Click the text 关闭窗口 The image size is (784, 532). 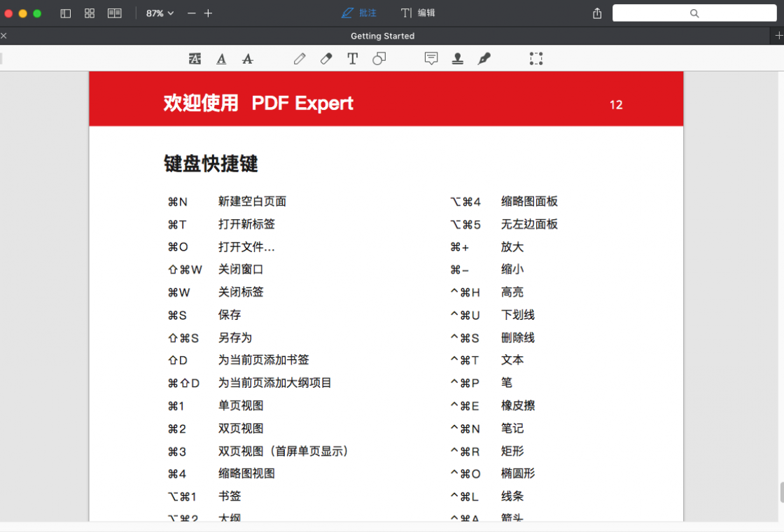241,269
